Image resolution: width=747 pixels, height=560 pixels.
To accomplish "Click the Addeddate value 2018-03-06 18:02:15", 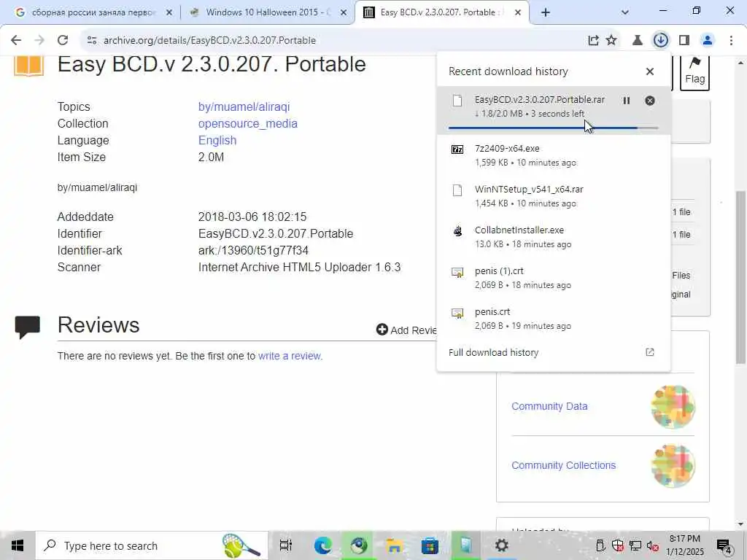I will tap(252, 217).
